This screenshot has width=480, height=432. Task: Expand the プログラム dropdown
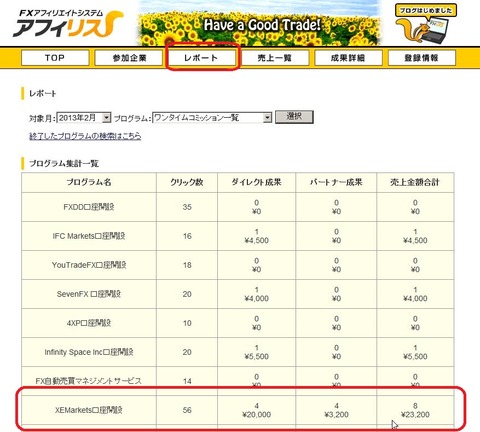(x=212, y=118)
